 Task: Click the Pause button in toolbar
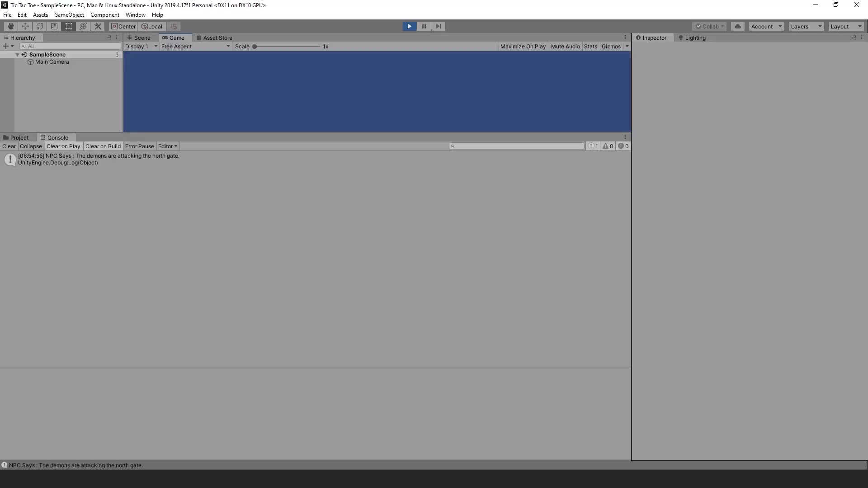[x=424, y=26]
